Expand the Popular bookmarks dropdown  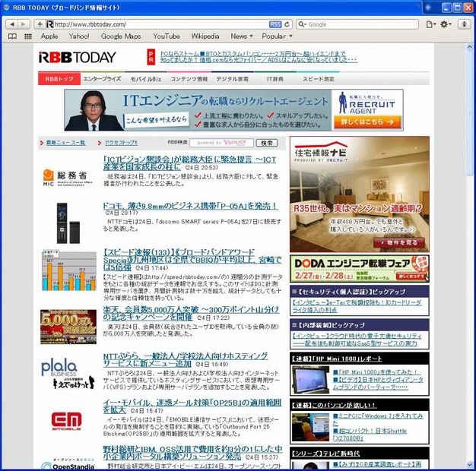pyautogui.click(x=277, y=36)
